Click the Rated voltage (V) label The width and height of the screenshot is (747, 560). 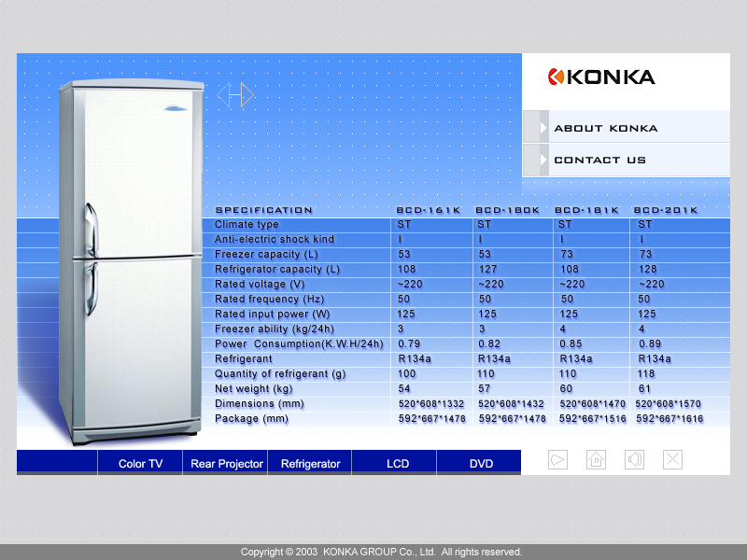coord(260,285)
